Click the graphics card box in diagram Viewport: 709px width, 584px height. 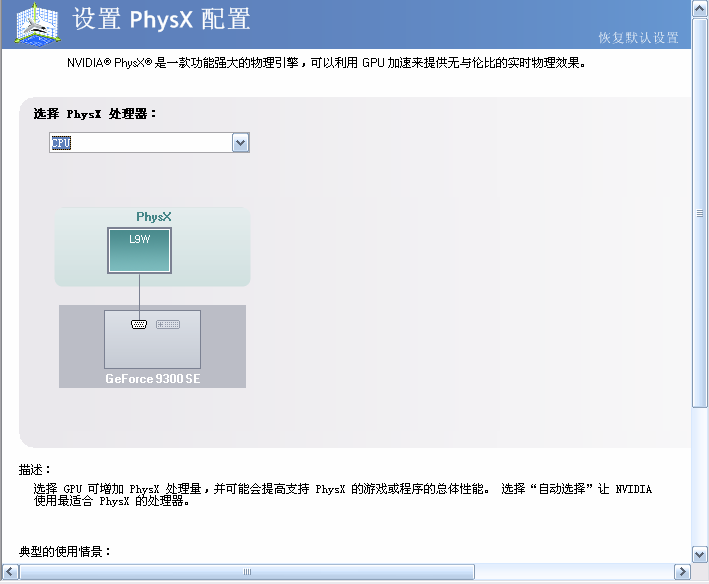(152, 339)
